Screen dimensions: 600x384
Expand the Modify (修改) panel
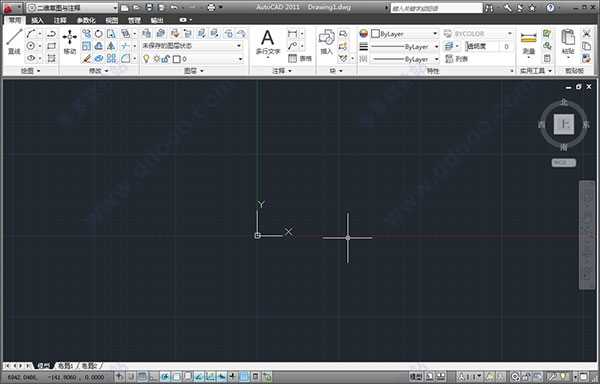99,71
